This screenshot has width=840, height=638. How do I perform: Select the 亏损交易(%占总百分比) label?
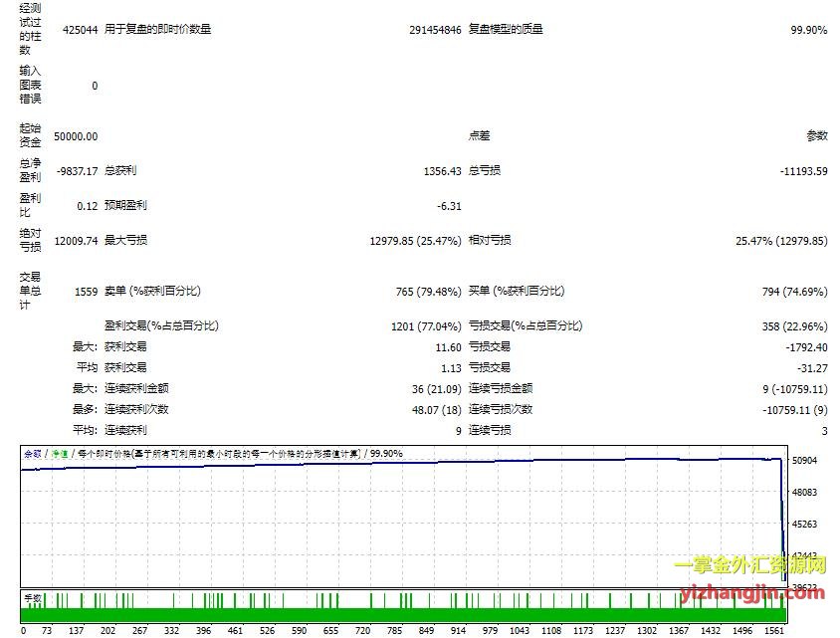(525, 326)
